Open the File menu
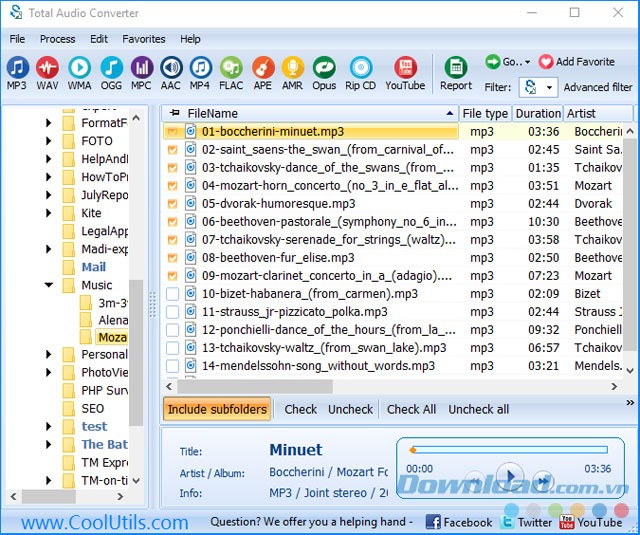640x535 pixels. 17,39
